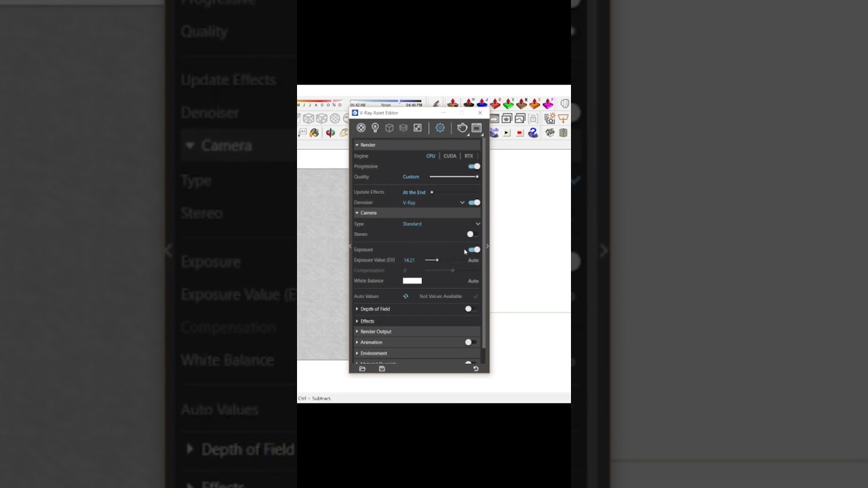Click Auto beside White Balance
Viewport: 868px width, 488px height.
coord(473,281)
